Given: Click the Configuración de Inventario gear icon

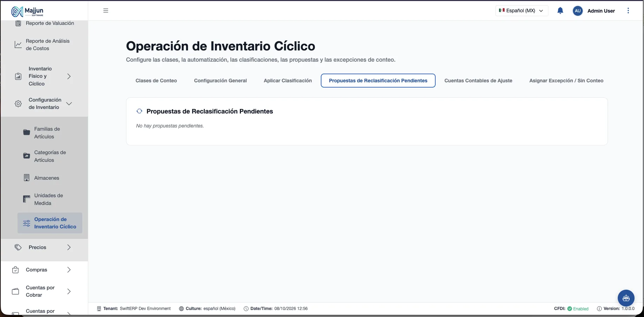Looking at the screenshot, I should coord(18,104).
